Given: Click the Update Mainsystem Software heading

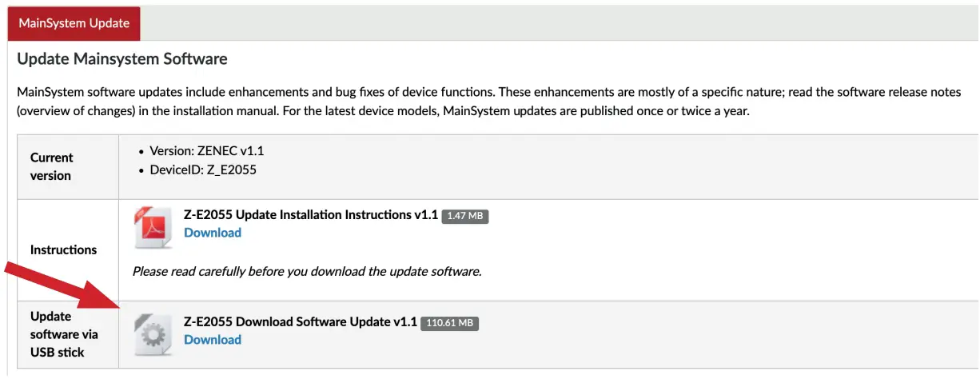Looking at the screenshot, I should coord(122,59).
